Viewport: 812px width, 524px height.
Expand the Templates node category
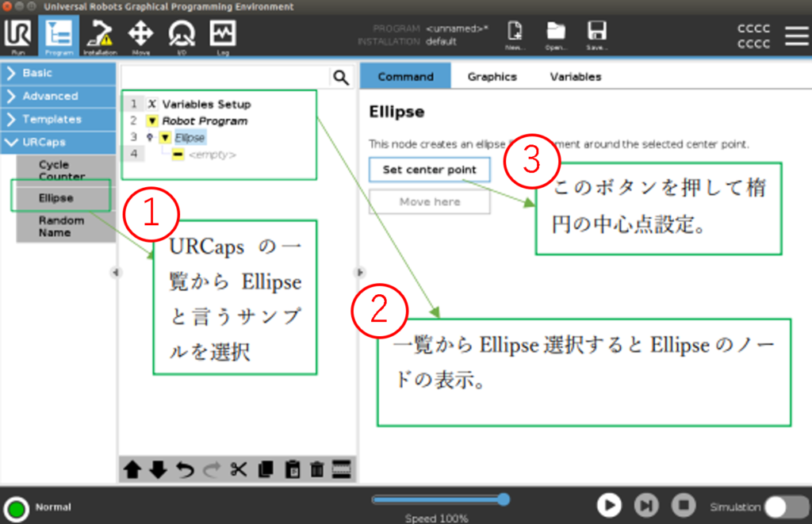(59, 120)
